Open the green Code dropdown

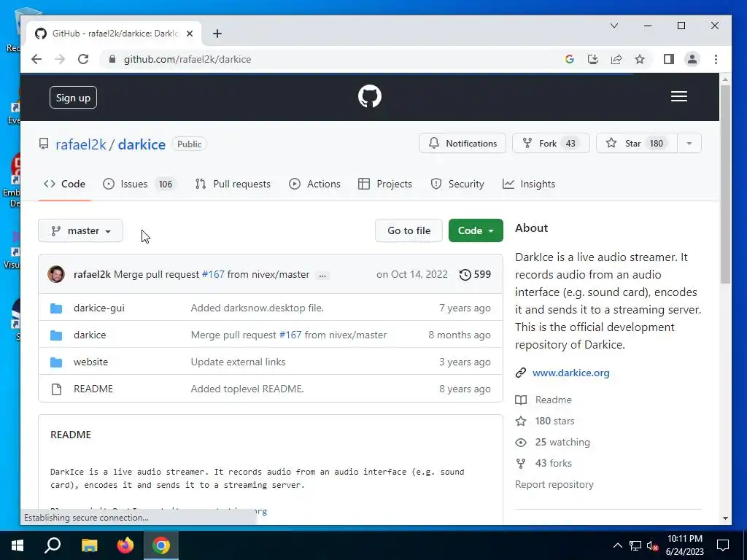476,230
